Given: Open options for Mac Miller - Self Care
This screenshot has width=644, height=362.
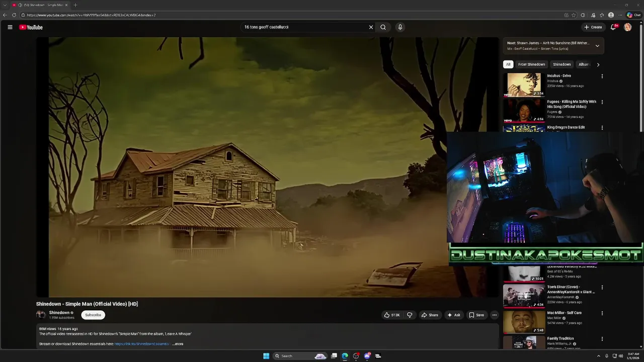Looking at the screenshot, I should [x=602, y=313].
